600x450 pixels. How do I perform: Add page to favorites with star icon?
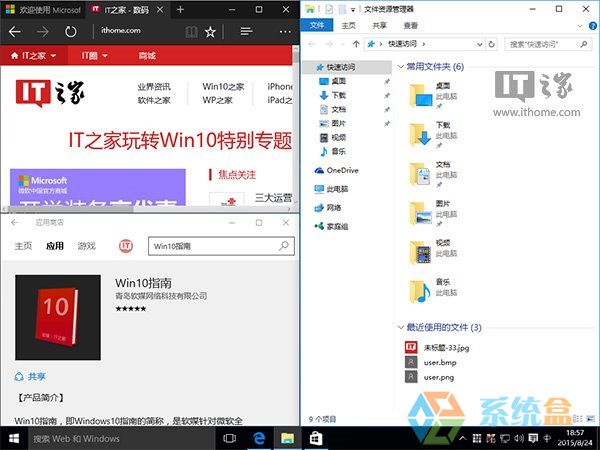tap(210, 32)
